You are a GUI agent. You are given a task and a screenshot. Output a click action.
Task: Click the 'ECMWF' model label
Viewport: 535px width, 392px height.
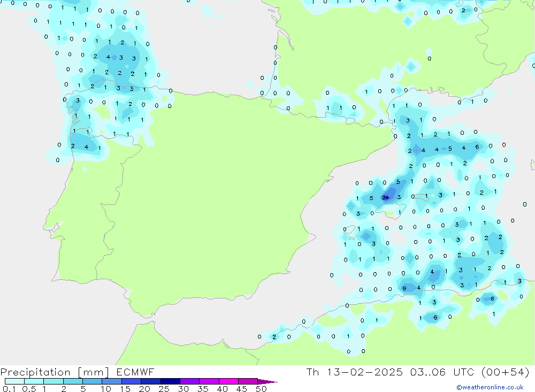coord(135,372)
